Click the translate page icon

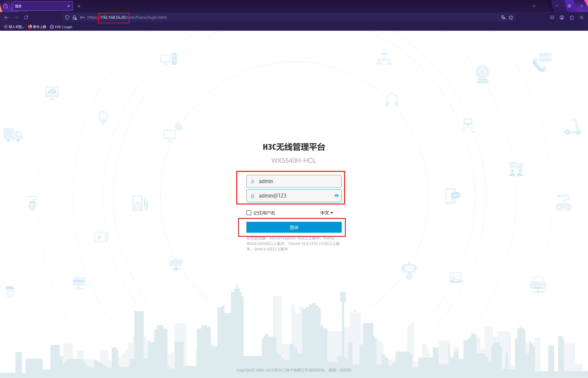tap(503, 17)
